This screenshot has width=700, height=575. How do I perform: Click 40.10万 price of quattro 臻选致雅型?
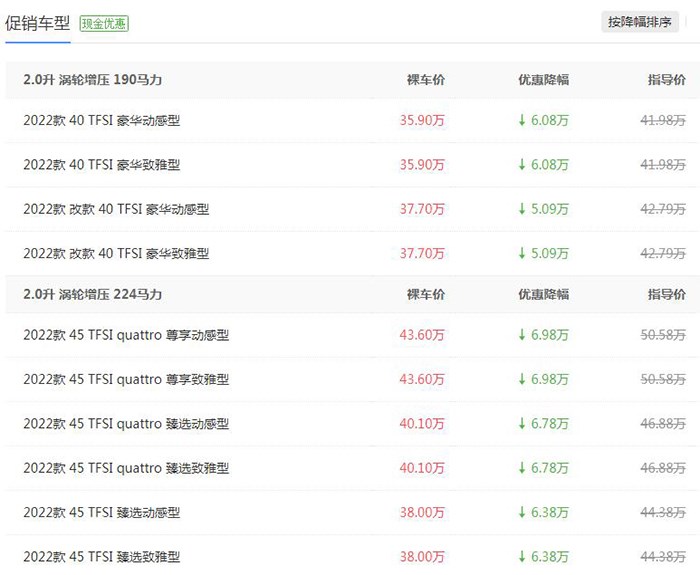coord(422,468)
